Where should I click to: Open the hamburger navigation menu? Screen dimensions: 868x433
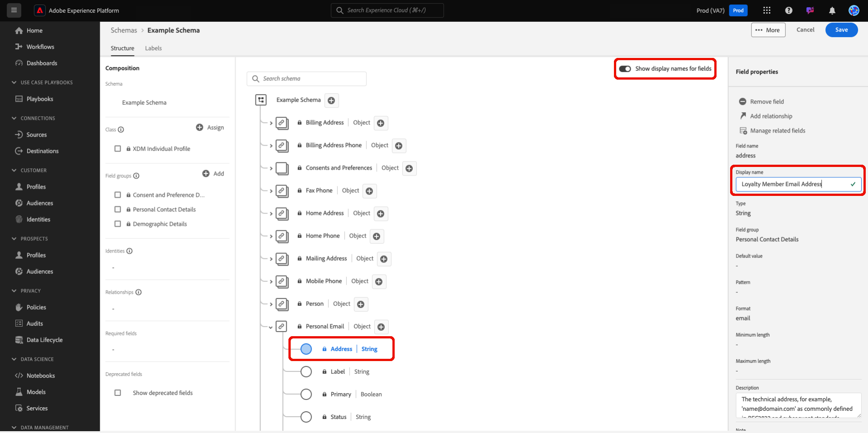[14, 10]
